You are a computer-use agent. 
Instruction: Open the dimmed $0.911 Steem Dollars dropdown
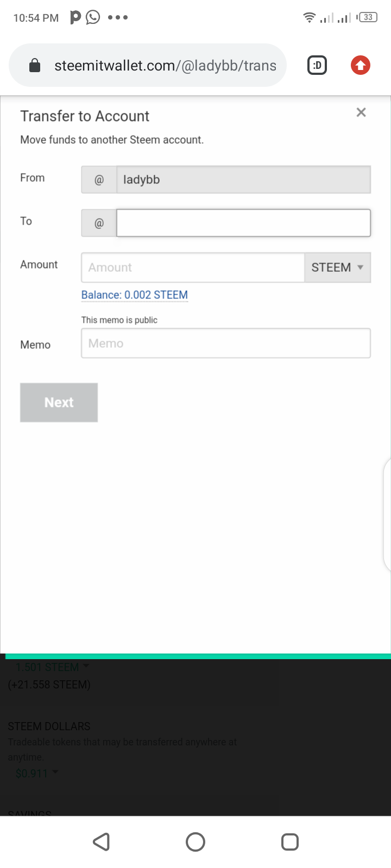37,774
